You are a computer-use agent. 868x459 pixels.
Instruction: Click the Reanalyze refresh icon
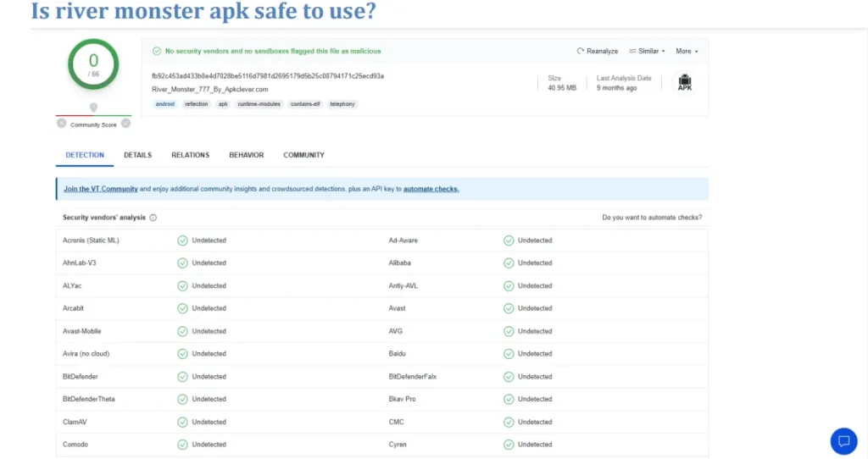click(x=580, y=51)
